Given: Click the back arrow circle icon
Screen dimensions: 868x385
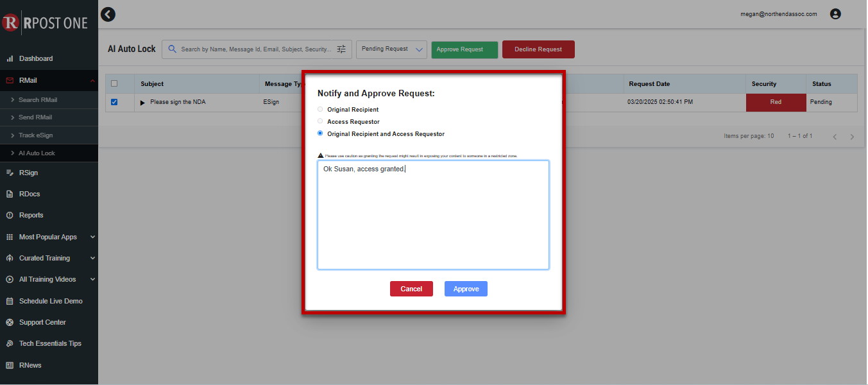Looking at the screenshot, I should (x=108, y=14).
